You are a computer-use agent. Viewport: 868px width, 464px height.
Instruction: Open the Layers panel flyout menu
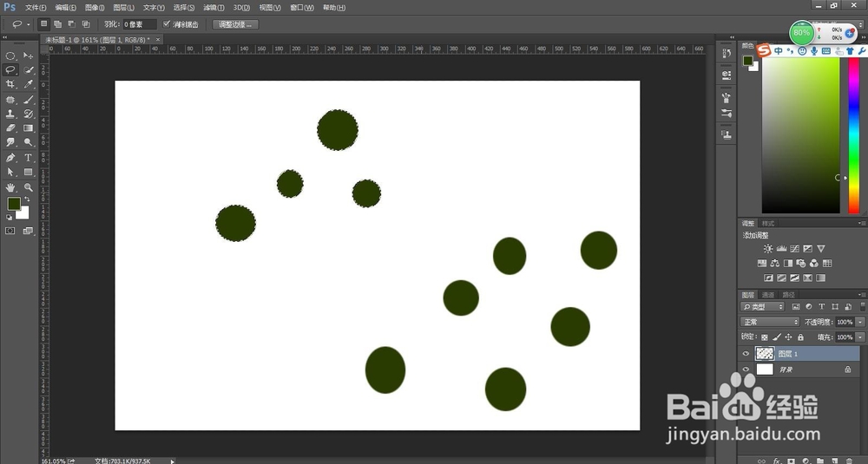[x=862, y=295]
